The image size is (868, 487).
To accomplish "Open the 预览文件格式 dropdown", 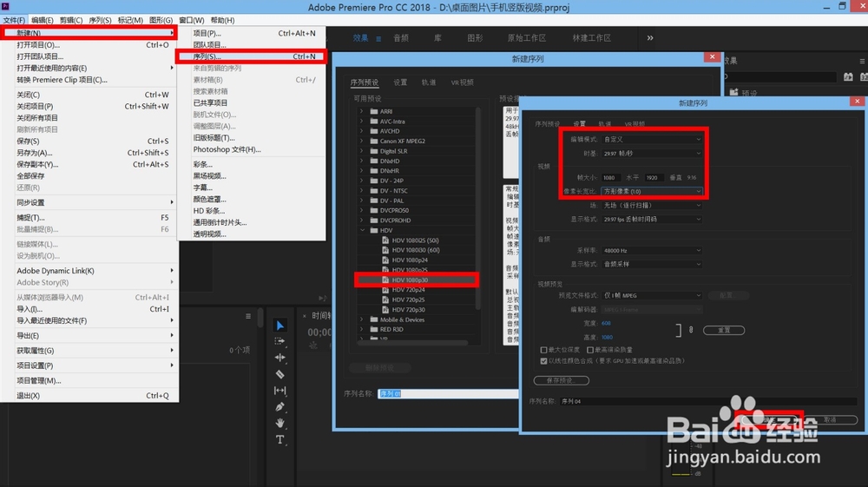I will (652, 295).
